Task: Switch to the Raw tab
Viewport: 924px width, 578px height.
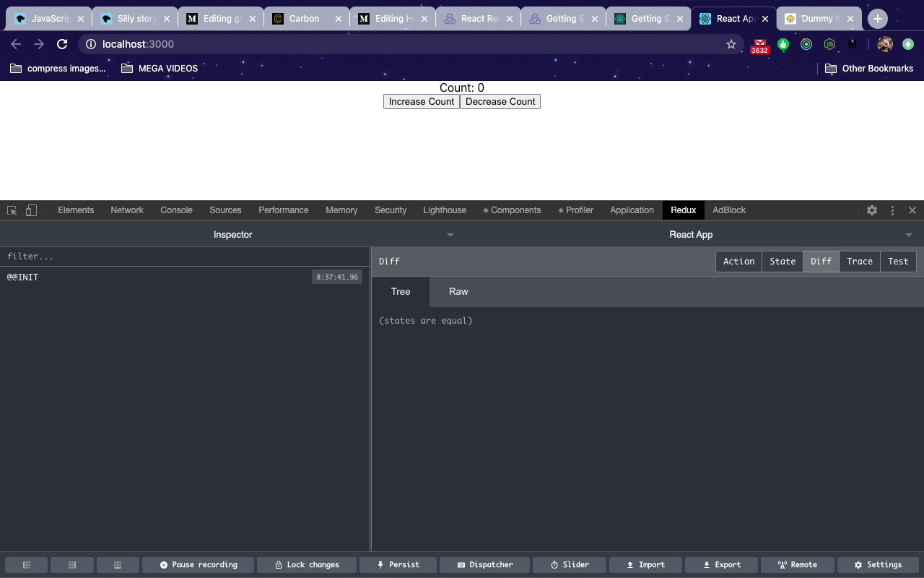Action: pos(458,292)
